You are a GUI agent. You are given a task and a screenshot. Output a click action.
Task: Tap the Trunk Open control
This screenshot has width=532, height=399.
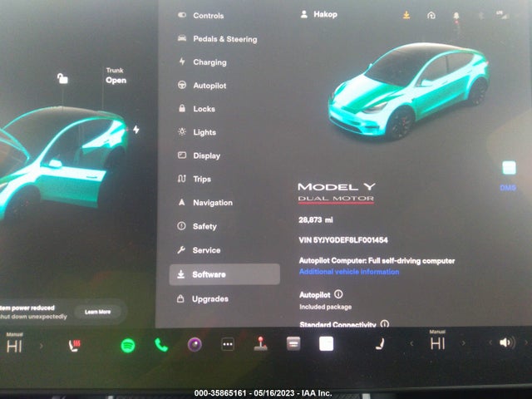coord(116,76)
